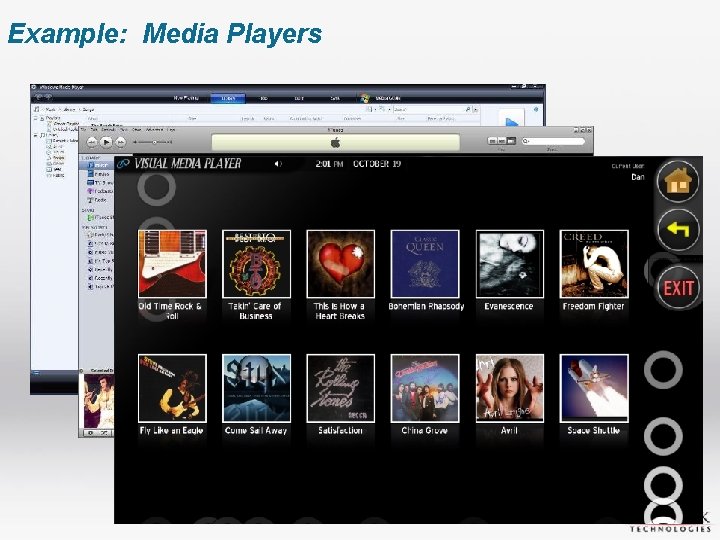
Task: Switch iTunes to Cover Flow view
Action: [x=512, y=141]
